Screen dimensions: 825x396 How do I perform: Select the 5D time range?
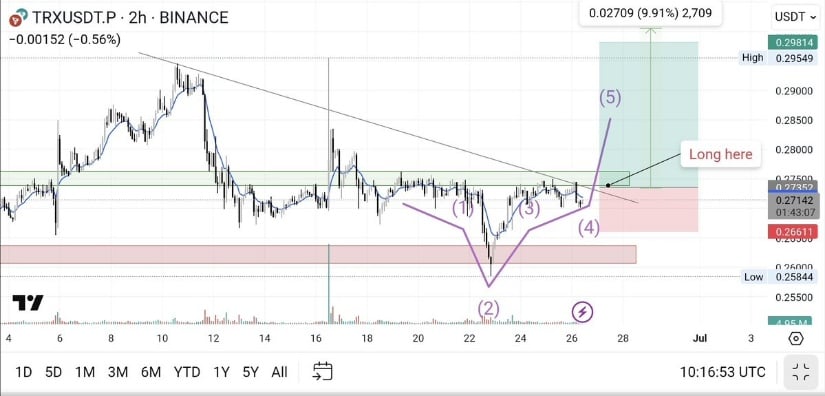(54, 372)
